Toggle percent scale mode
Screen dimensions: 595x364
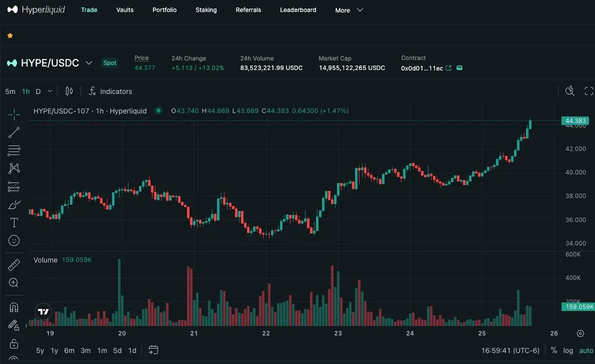tap(554, 350)
